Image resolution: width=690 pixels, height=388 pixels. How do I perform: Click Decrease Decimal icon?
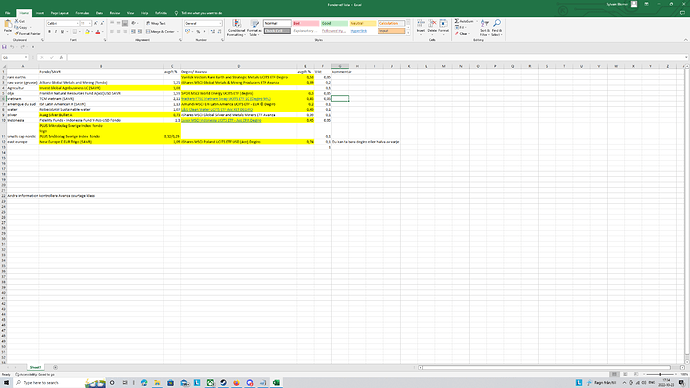(x=219, y=32)
